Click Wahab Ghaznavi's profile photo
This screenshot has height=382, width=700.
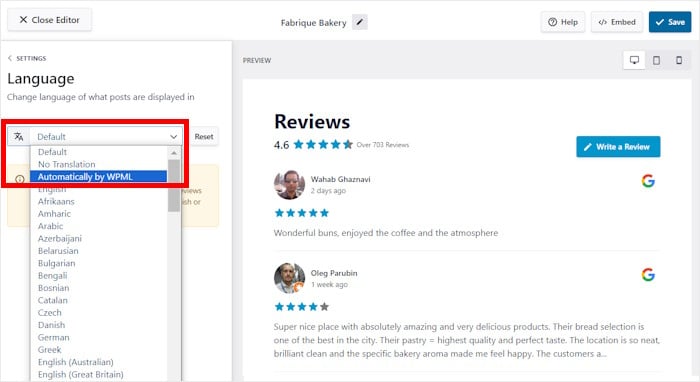[x=289, y=185]
